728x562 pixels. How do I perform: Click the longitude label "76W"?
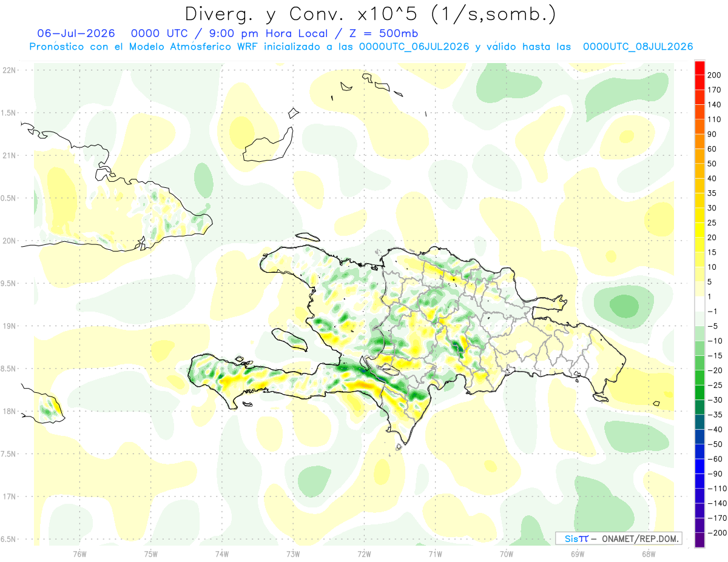pyautogui.click(x=79, y=554)
